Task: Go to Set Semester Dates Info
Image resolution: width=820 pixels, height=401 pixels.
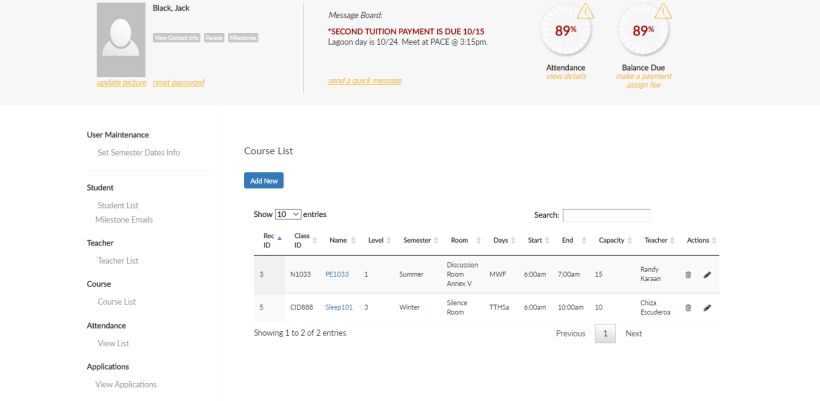Action: 138,153
